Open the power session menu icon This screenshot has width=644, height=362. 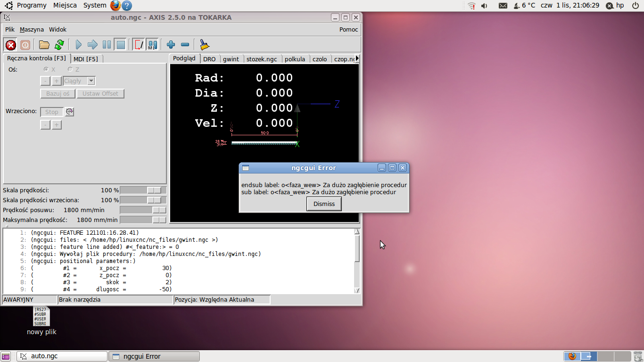point(635,6)
